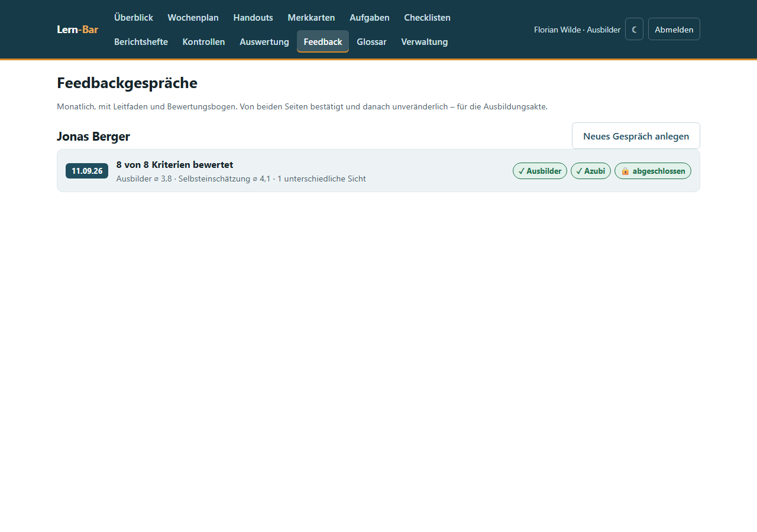Screen dimensions: 757x532
Task: Click the 'Ausbilder ⌀ 3,8' summary line
Action: pos(241,179)
